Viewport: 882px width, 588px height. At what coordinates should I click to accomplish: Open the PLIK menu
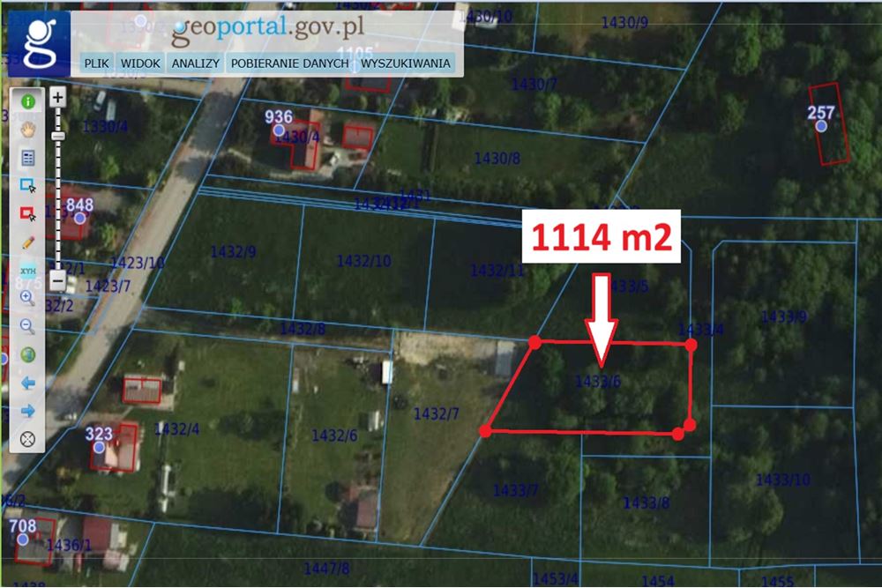pos(95,63)
